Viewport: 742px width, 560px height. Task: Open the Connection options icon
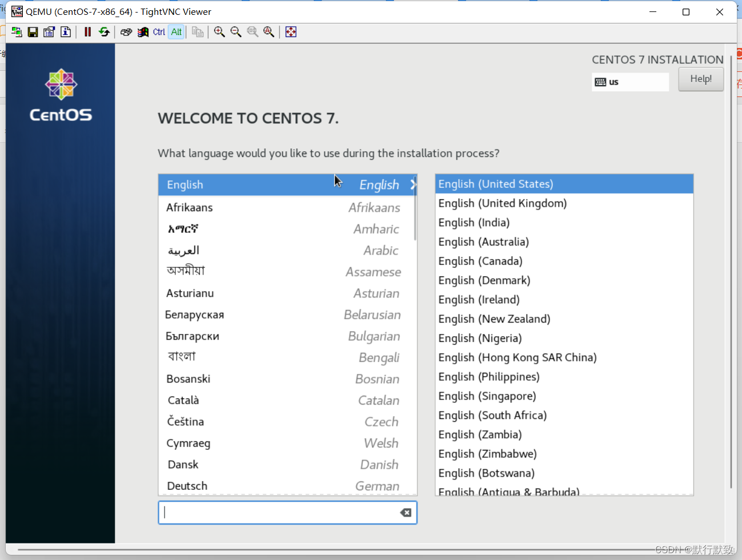[x=49, y=32]
